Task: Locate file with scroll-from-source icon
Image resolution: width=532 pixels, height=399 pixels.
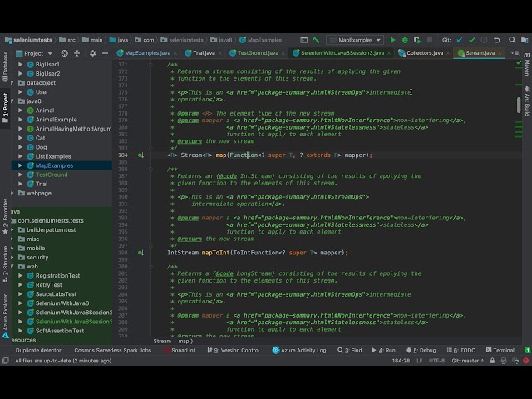Action: click(x=65, y=53)
